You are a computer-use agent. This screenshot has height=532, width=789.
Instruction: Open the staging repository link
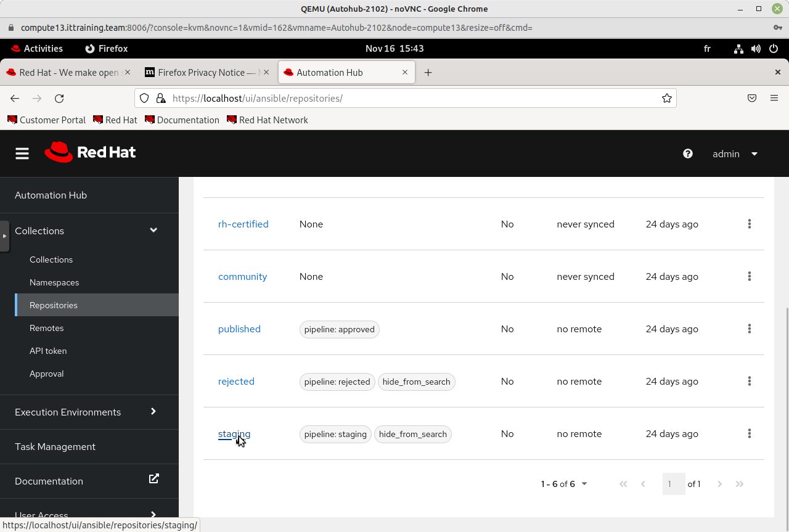click(234, 434)
